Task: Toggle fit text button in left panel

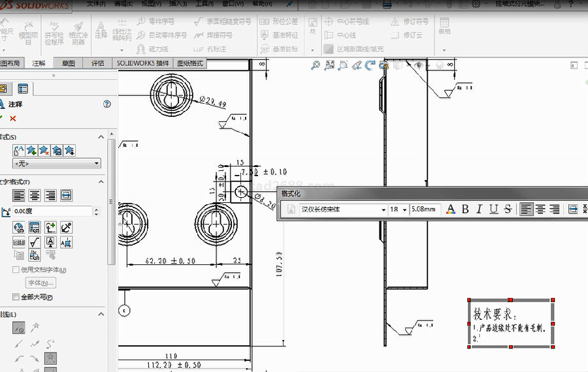Action: pyautogui.click(x=66, y=195)
